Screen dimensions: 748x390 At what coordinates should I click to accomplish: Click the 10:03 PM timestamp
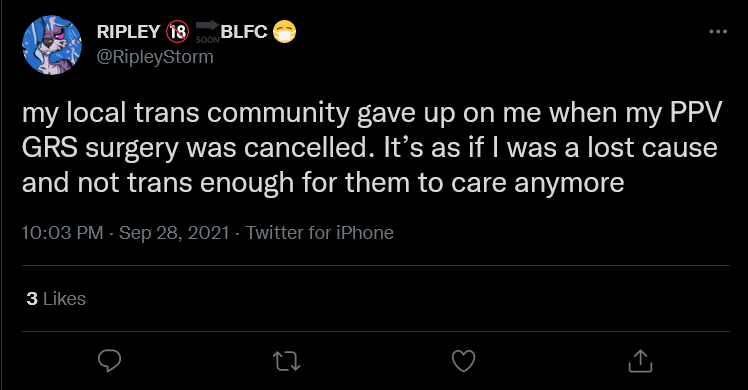coord(62,233)
